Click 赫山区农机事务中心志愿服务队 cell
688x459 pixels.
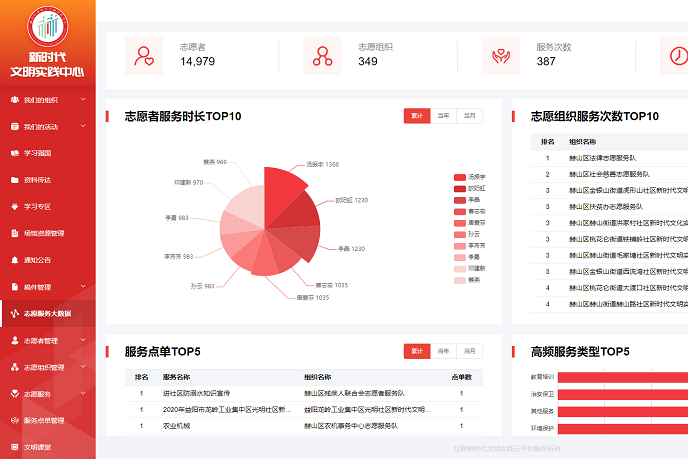tap(351, 426)
